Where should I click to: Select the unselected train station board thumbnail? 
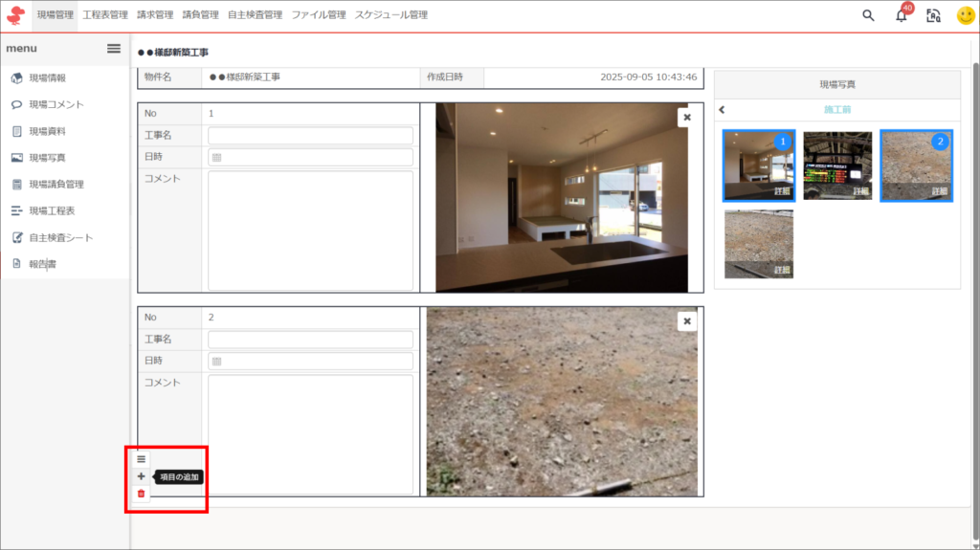(x=837, y=165)
